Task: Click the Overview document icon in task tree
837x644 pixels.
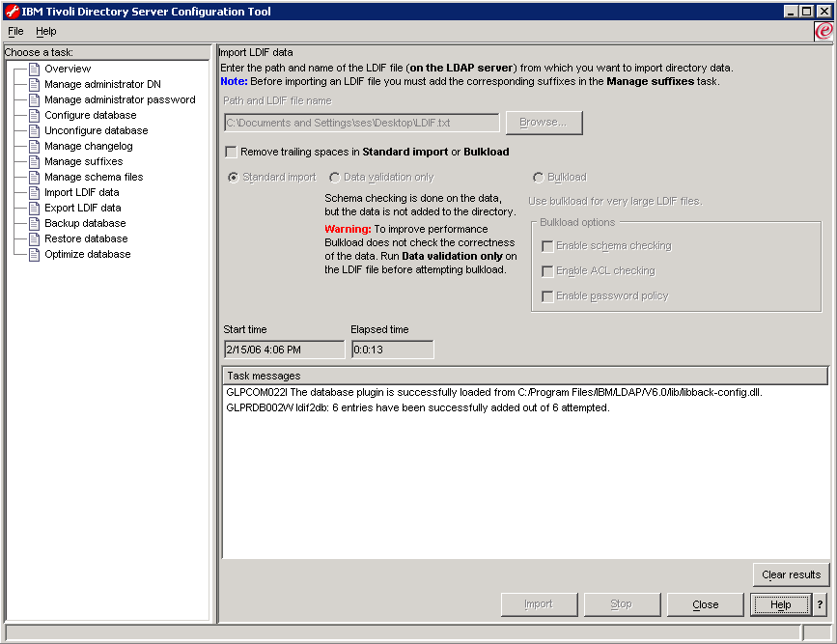Action: click(x=34, y=69)
